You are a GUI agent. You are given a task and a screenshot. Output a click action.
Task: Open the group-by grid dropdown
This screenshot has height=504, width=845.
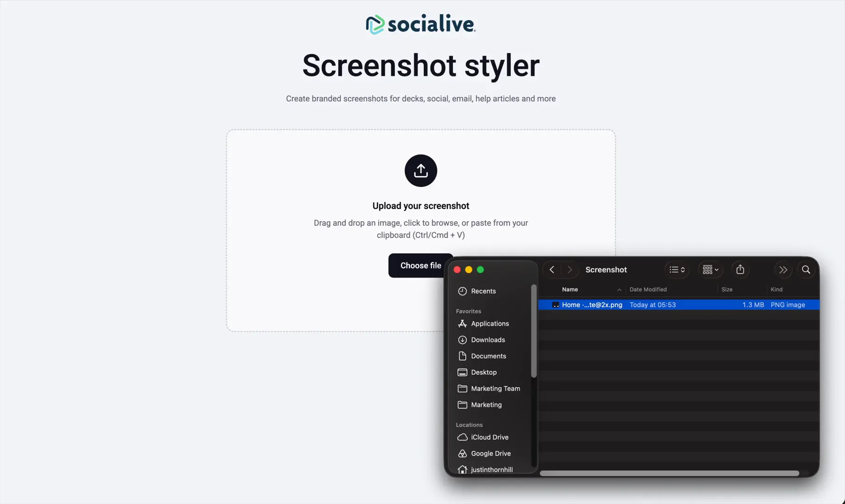[711, 270]
